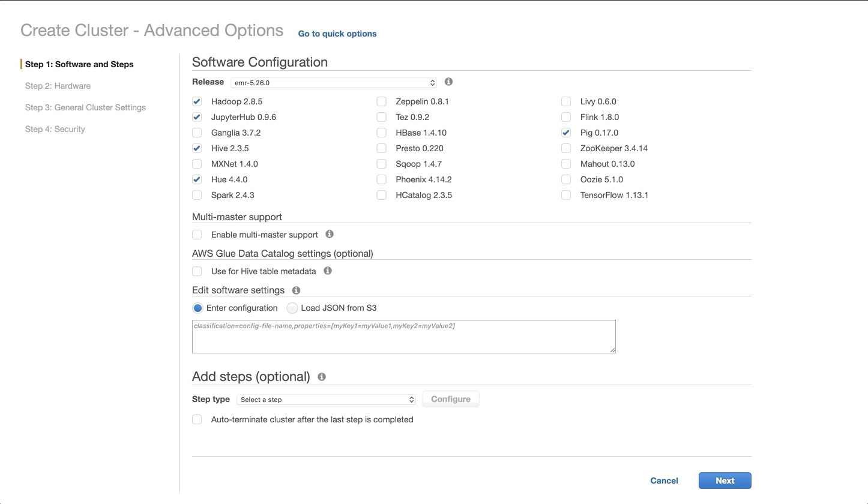Select the HBase 1.4.10 checkbox
Image resolution: width=868 pixels, height=504 pixels.
(x=381, y=133)
